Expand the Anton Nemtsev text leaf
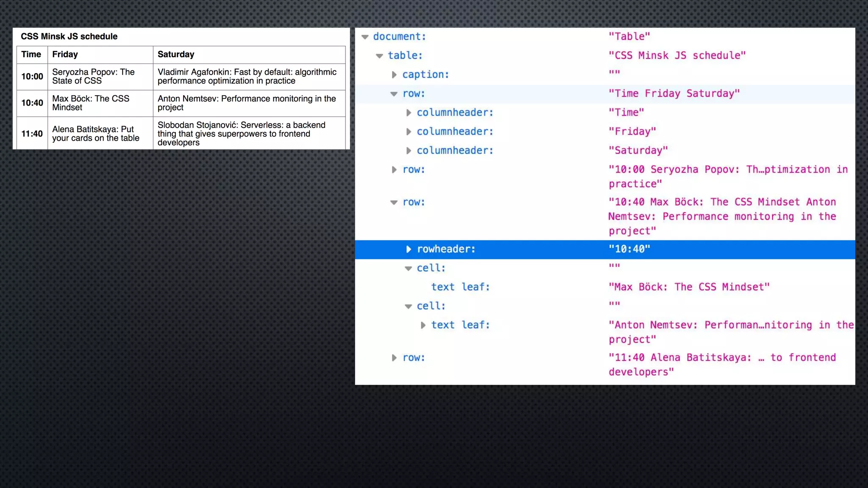This screenshot has width=868, height=488. point(423,325)
